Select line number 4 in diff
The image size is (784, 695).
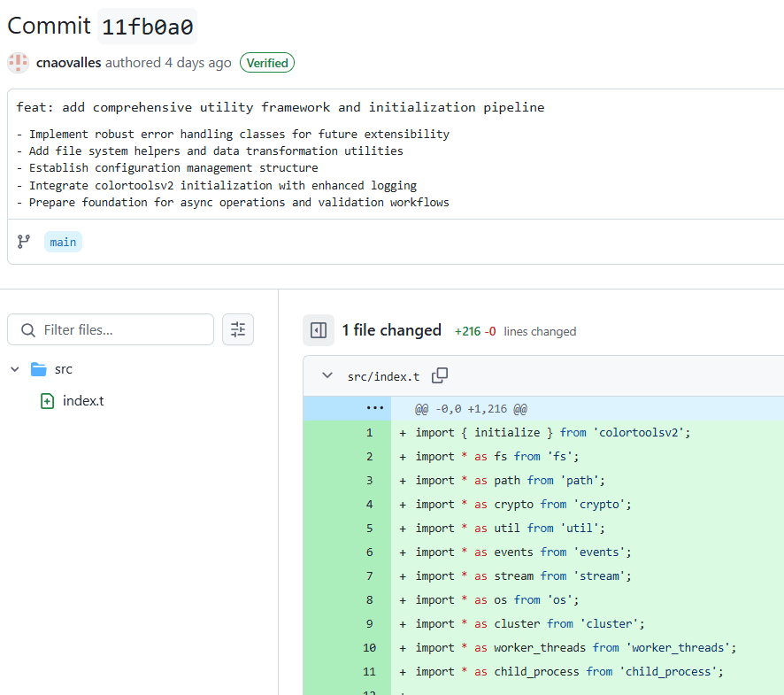[x=370, y=505]
